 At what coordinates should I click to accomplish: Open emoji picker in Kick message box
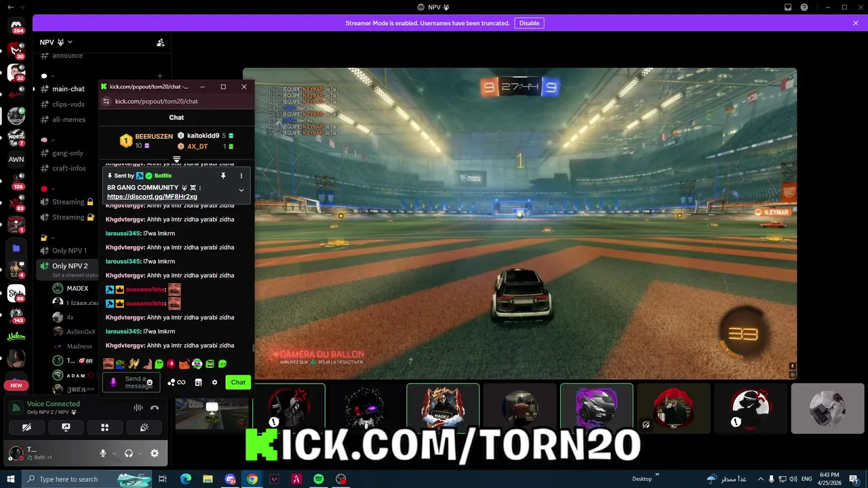point(150,383)
